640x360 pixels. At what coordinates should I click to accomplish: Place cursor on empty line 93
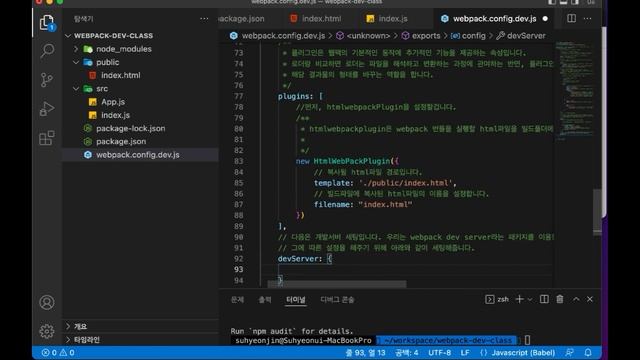coord(408,269)
